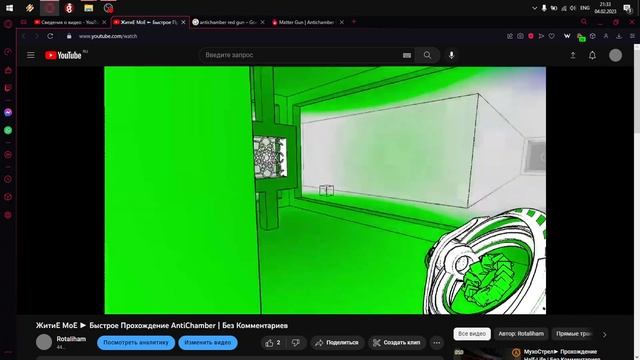Open the YouTube create/upload button

coord(573,55)
